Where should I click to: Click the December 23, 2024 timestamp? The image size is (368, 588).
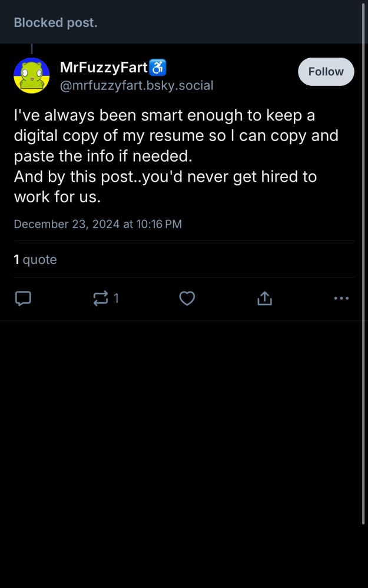(x=98, y=224)
